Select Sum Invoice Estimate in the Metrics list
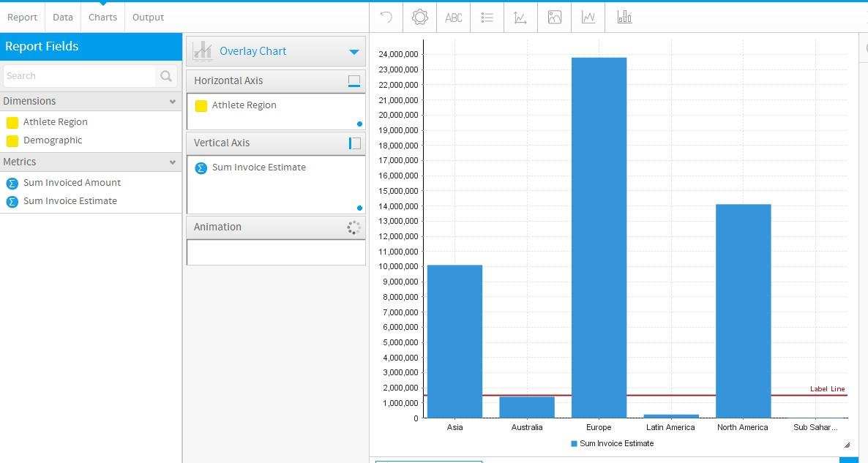This screenshot has height=463, width=868. [x=70, y=201]
